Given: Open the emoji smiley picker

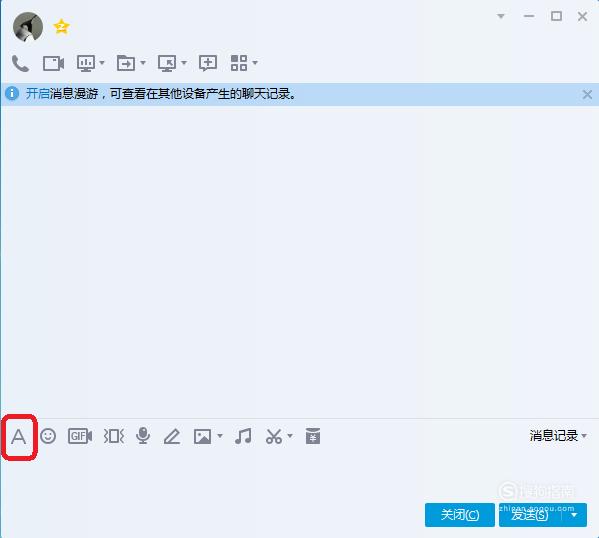Looking at the screenshot, I should [x=48, y=436].
